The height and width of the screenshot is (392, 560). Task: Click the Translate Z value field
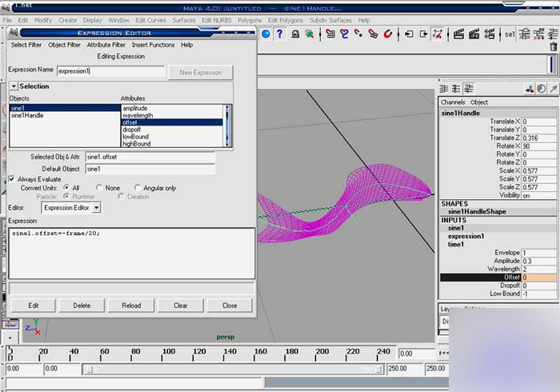539,138
